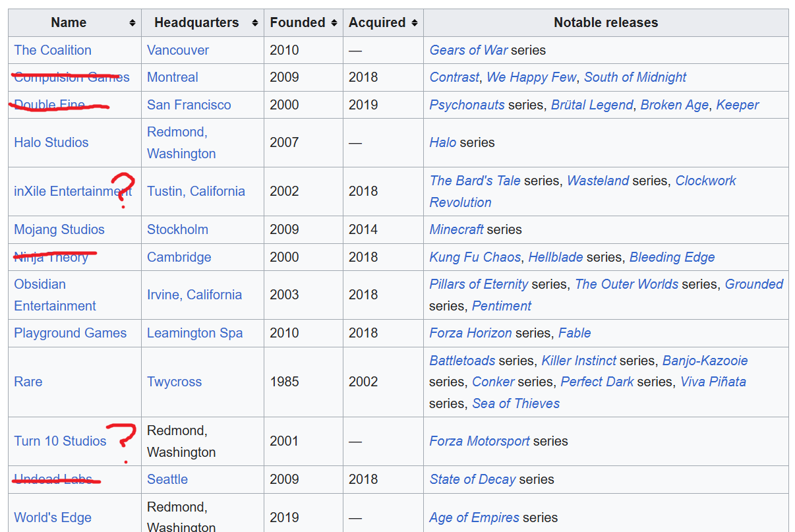Open Obsidian Entertainment link
The image size is (795, 532).
point(55,295)
